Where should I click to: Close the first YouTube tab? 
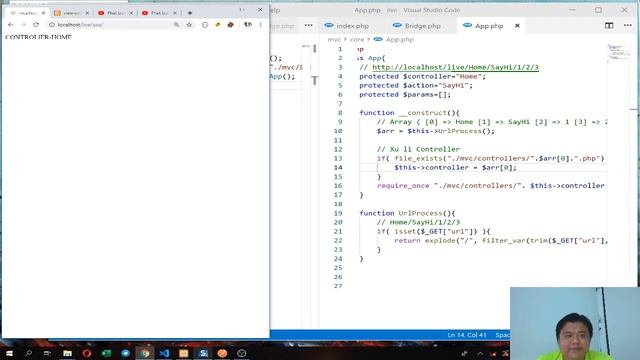click(x=131, y=13)
